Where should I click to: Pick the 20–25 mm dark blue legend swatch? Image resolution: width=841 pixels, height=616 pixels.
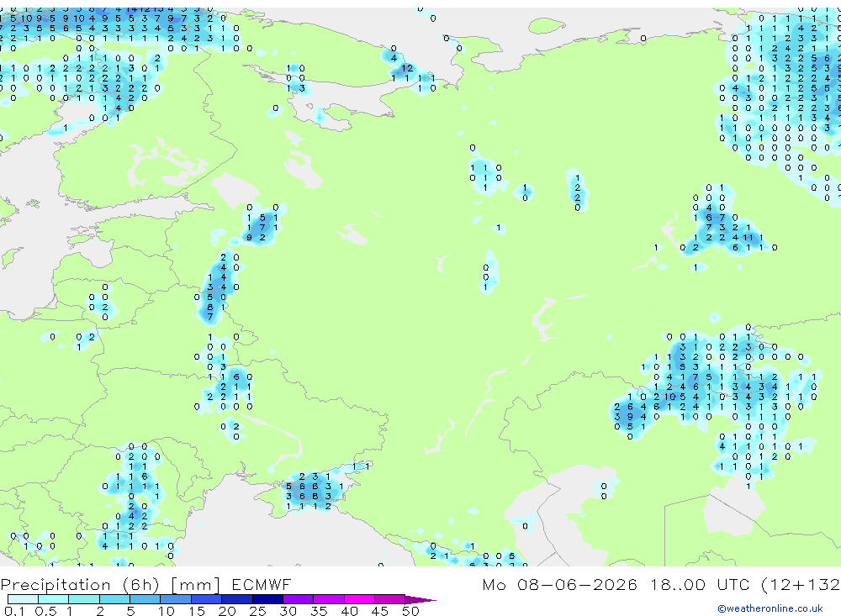coord(236,599)
